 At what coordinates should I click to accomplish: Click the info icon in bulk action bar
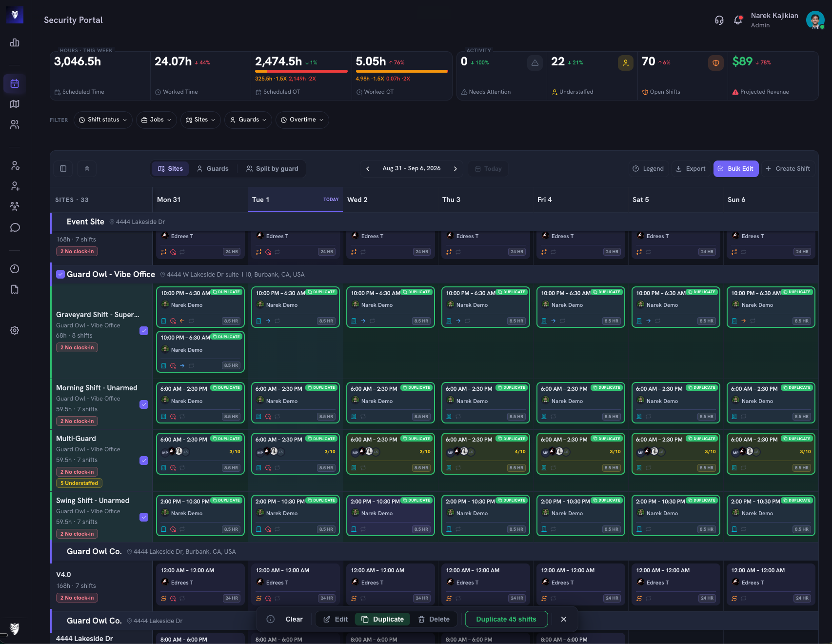(271, 619)
